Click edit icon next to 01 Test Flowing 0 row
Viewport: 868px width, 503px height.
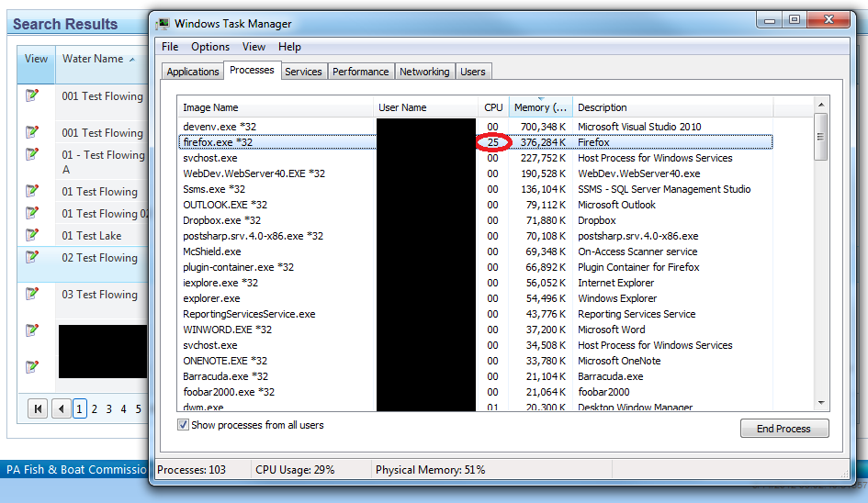[32, 213]
